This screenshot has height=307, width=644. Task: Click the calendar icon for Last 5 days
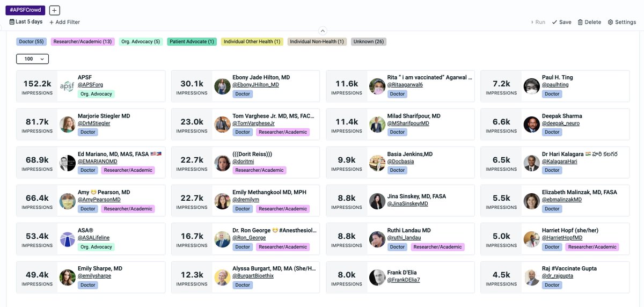(12, 22)
